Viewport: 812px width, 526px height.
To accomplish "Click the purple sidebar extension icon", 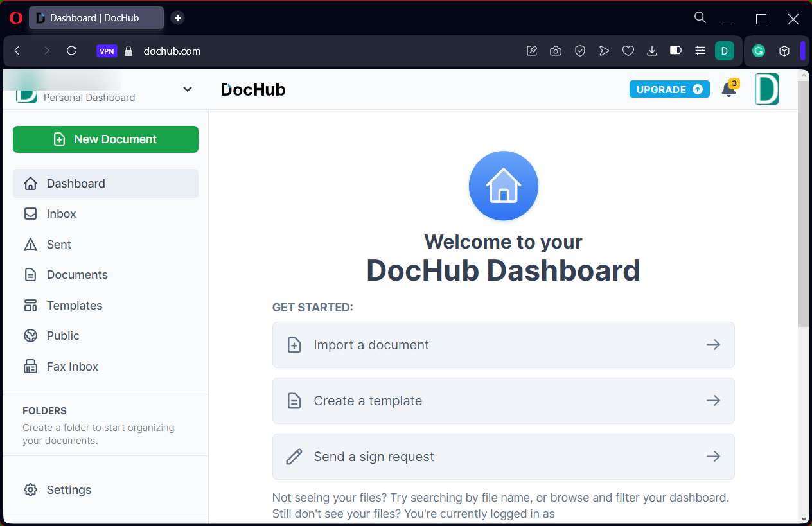I will (x=802, y=51).
